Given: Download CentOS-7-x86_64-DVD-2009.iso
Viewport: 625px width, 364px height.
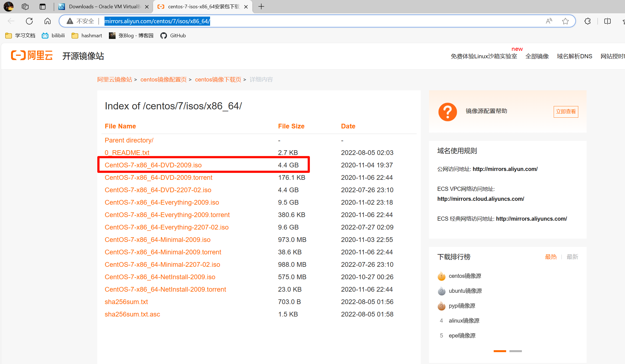Looking at the screenshot, I should (x=153, y=165).
